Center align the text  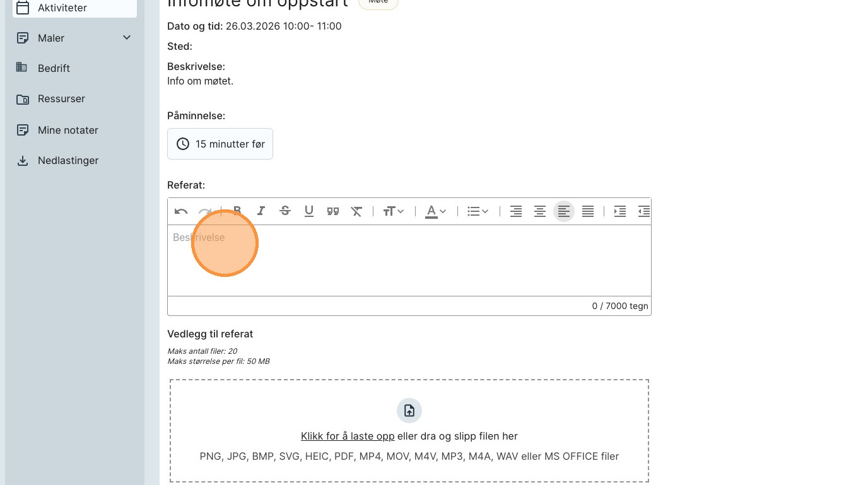pyautogui.click(x=540, y=211)
